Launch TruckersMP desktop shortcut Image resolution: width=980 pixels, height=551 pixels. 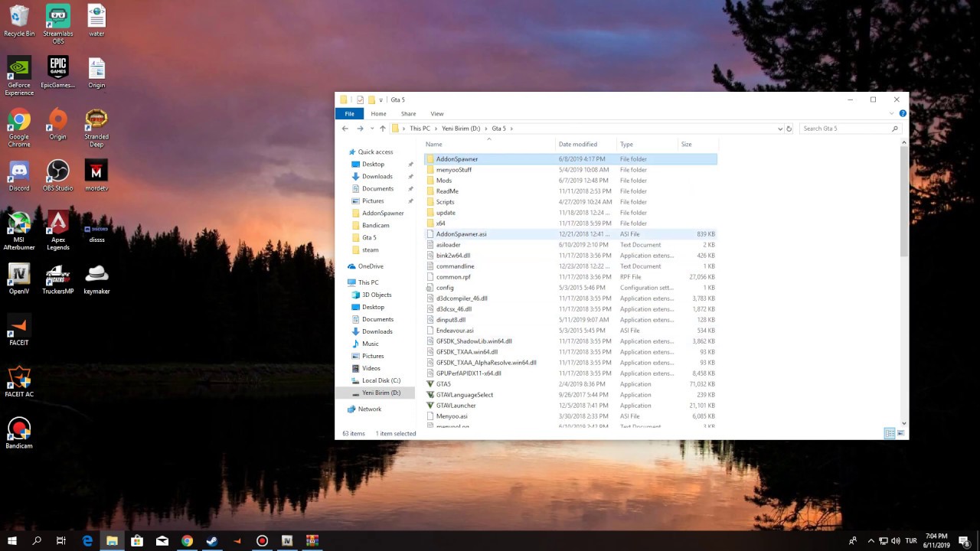pyautogui.click(x=57, y=279)
